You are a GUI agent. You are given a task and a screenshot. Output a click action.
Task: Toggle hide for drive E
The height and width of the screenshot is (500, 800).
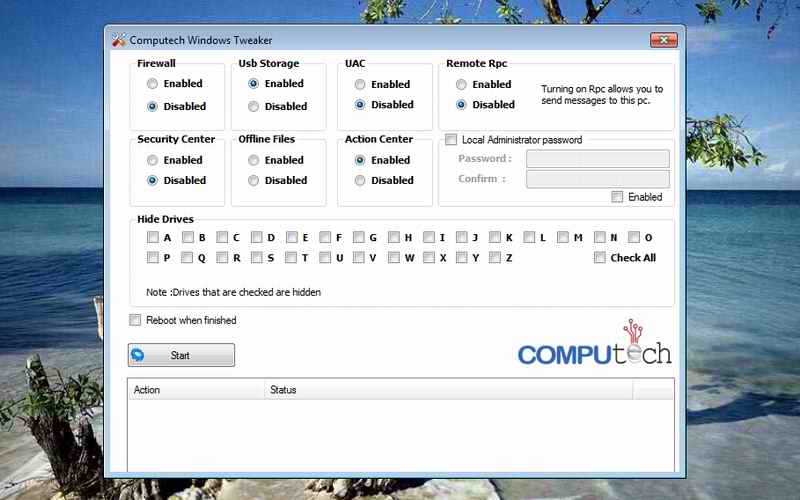point(292,237)
